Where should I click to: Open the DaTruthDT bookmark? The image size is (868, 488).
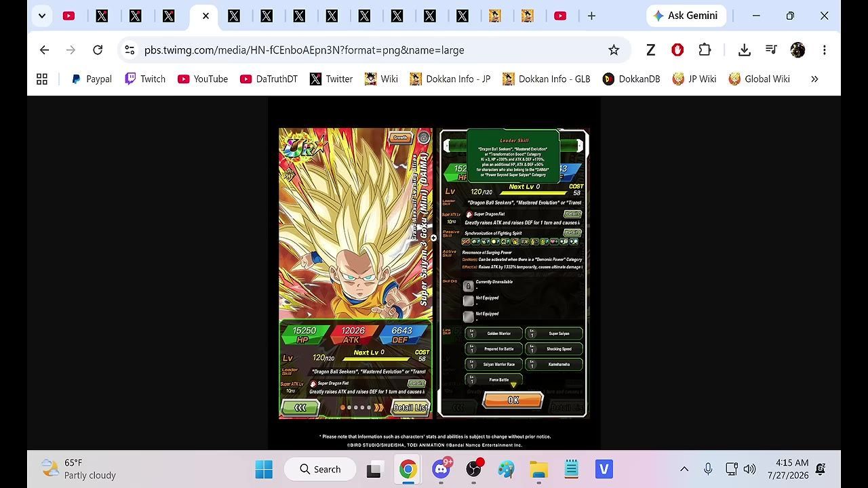coord(269,79)
